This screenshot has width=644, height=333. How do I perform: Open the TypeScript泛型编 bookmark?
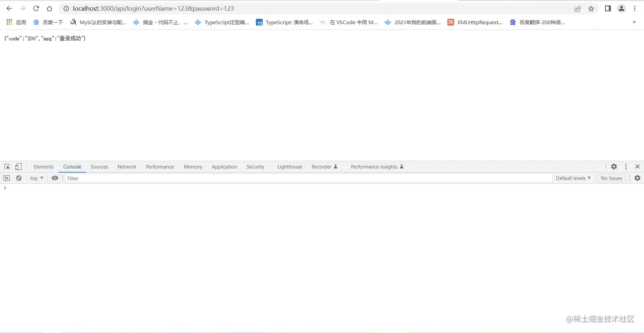pos(221,22)
